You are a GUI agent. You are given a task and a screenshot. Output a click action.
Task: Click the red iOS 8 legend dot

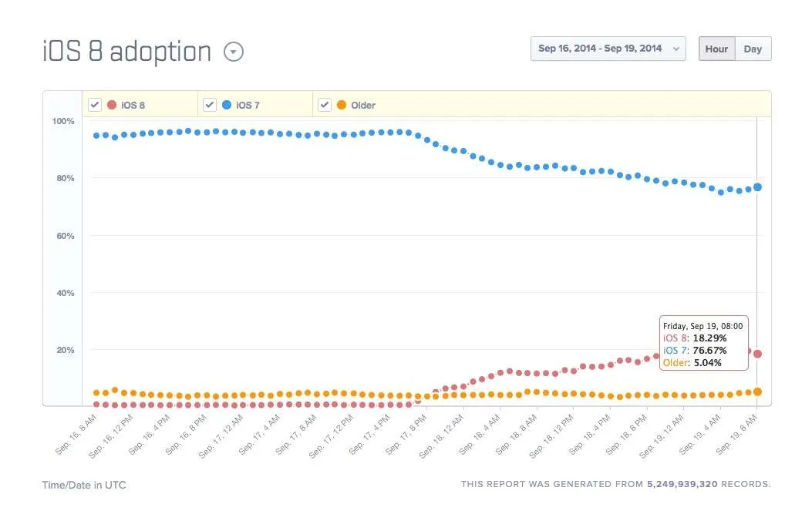[x=111, y=105]
